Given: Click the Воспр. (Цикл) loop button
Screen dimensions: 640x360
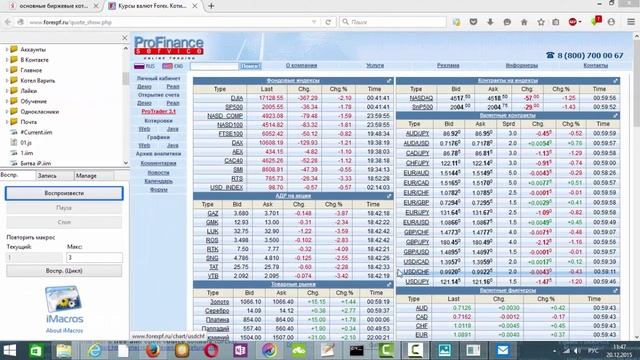Looking at the screenshot, I should click(64, 271).
